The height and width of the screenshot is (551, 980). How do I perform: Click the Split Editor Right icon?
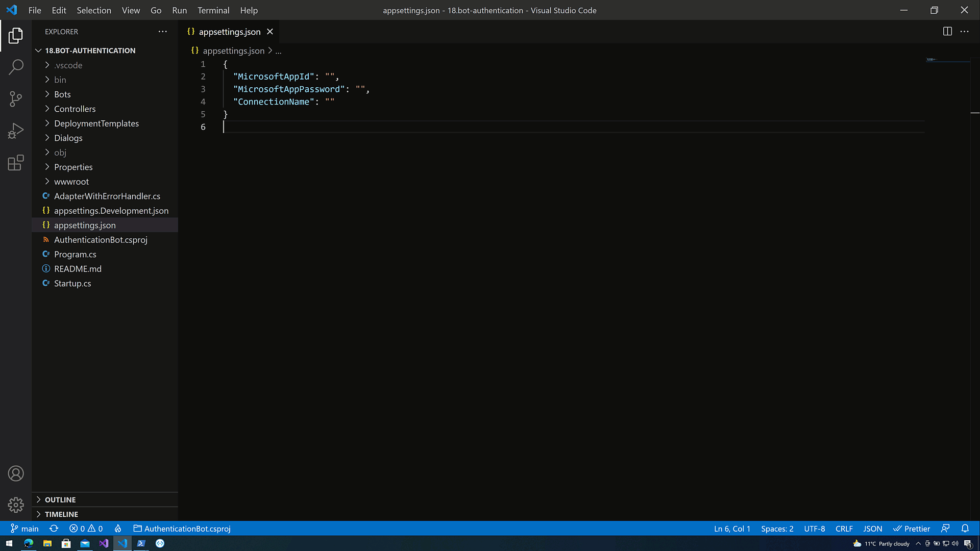(x=947, y=32)
